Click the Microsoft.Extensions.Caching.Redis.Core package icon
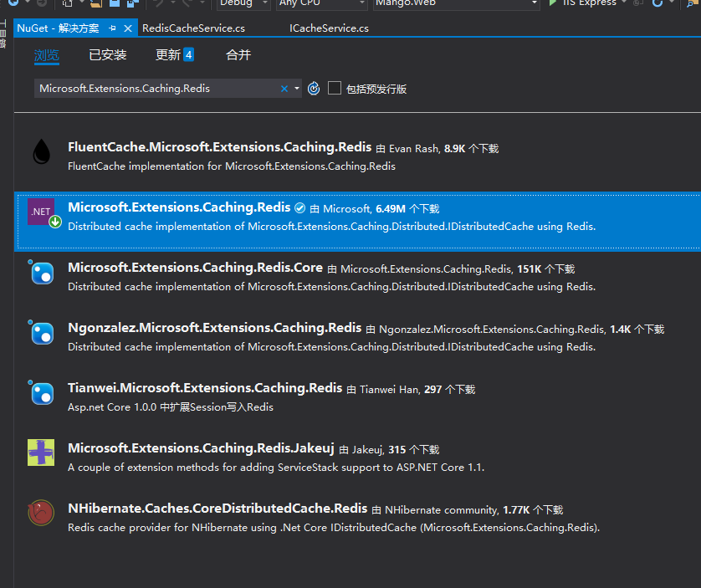This screenshot has height=588, width=701. (42, 273)
